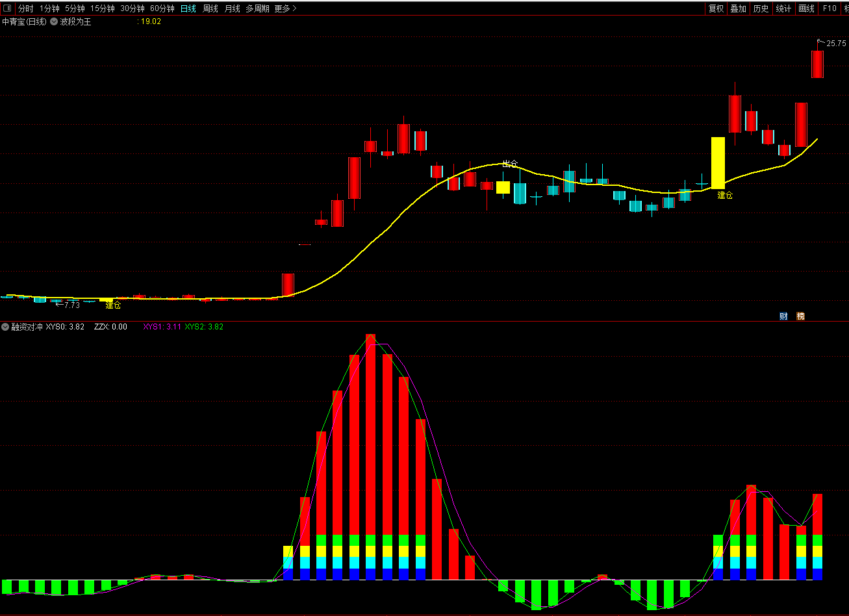Open the 融资对冲 indicator dropdown arrow
Viewport: 849px width, 616px height.
coord(5,327)
